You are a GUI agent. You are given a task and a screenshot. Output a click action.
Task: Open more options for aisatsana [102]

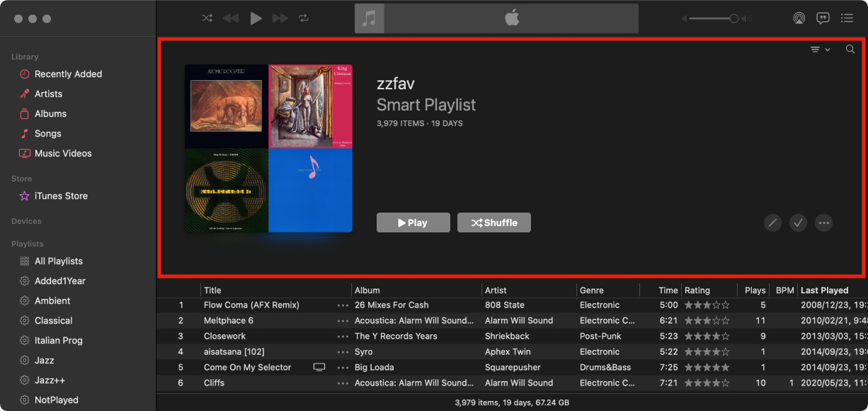click(x=343, y=352)
